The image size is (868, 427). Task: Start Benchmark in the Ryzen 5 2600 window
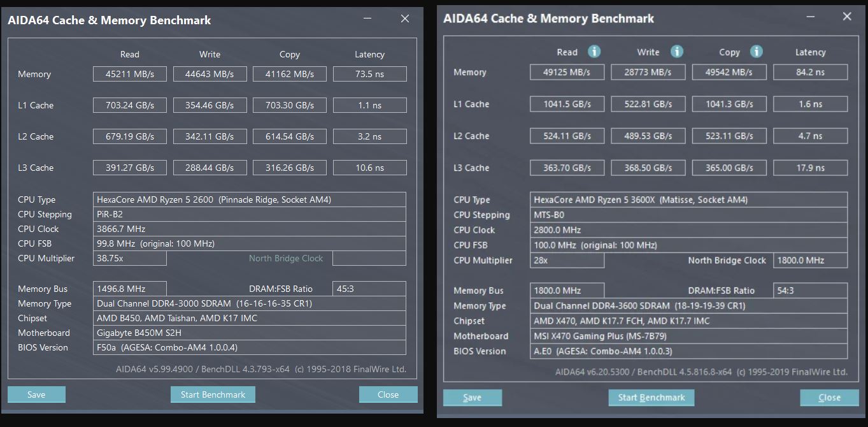(213, 394)
